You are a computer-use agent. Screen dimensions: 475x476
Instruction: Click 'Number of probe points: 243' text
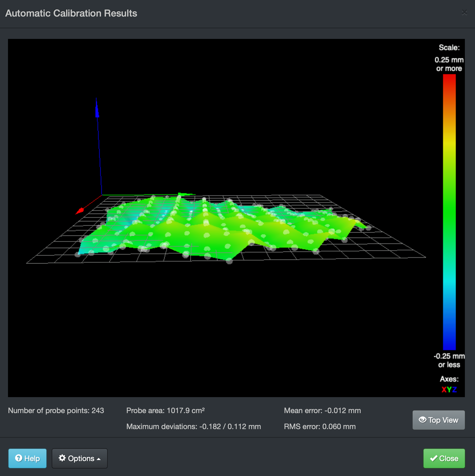pyautogui.click(x=56, y=410)
